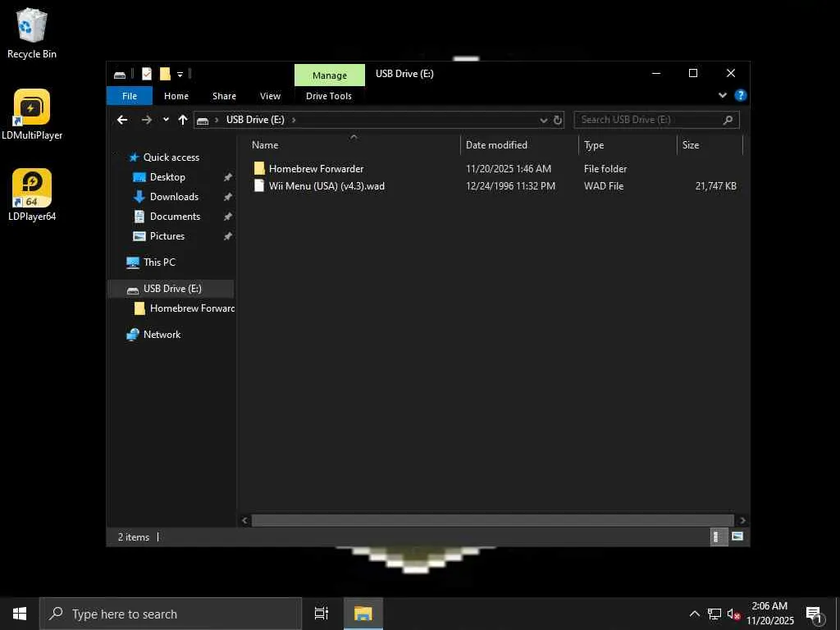This screenshot has width=840, height=630.
Task: Click the pin icon beside Downloads
Action: (x=228, y=197)
